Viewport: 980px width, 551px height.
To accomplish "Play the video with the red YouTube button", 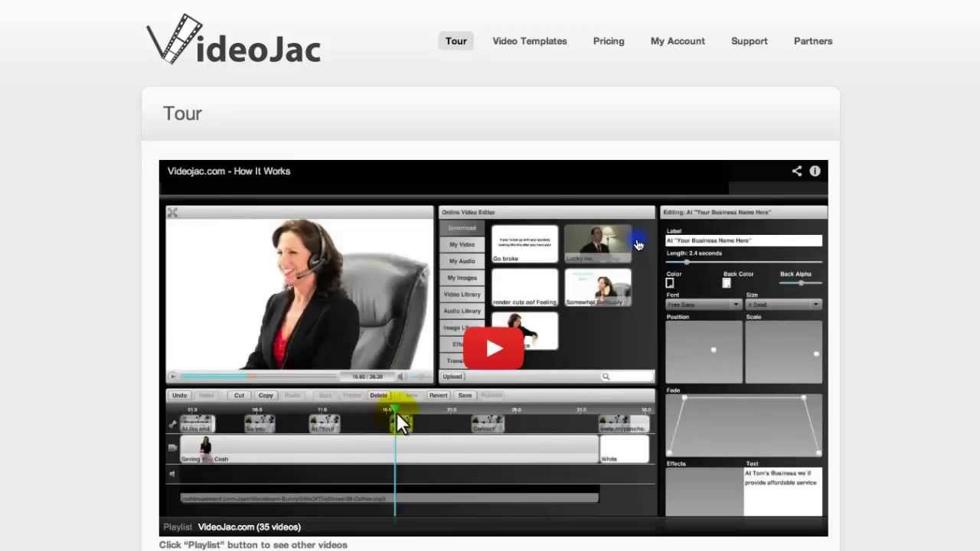I will point(494,349).
